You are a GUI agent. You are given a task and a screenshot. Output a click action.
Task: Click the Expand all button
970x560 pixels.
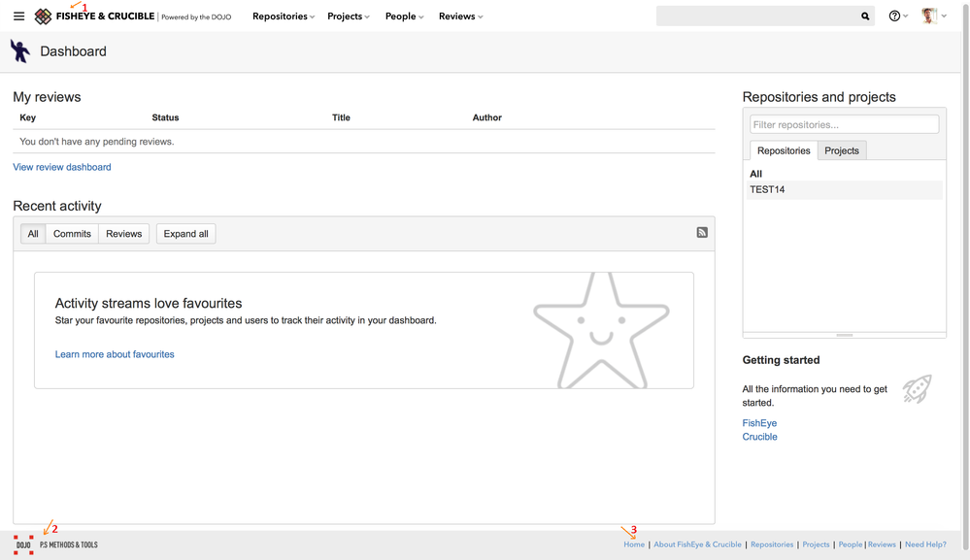(185, 234)
